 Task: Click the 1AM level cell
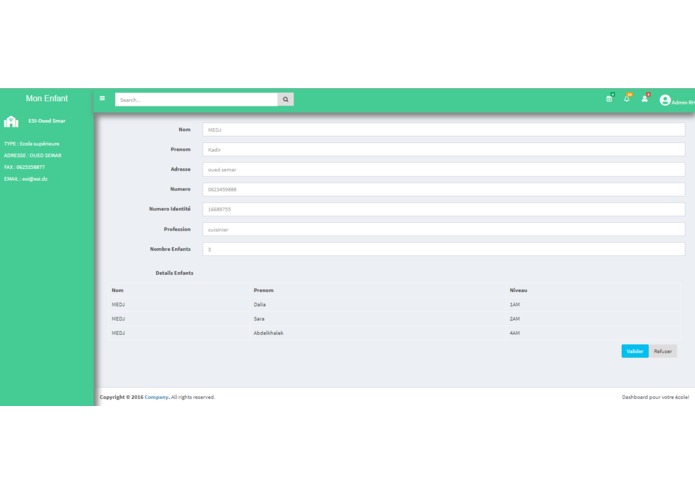tap(515, 305)
